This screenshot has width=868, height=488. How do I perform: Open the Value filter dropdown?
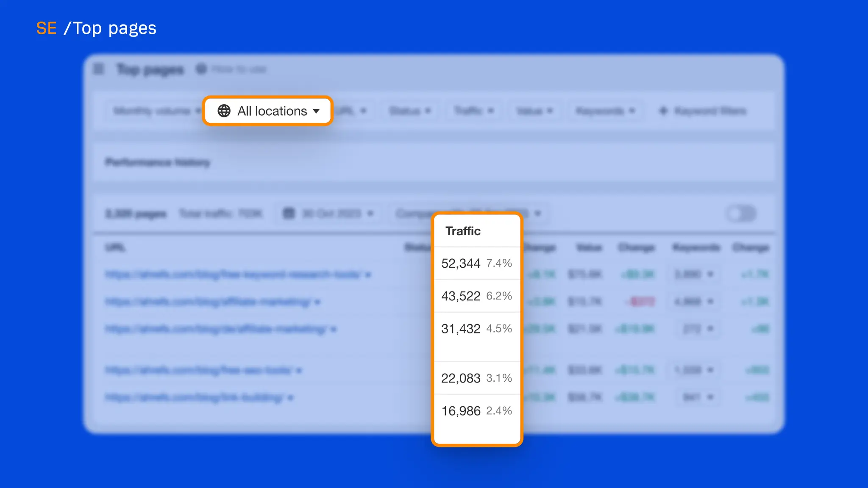(535, 111)
